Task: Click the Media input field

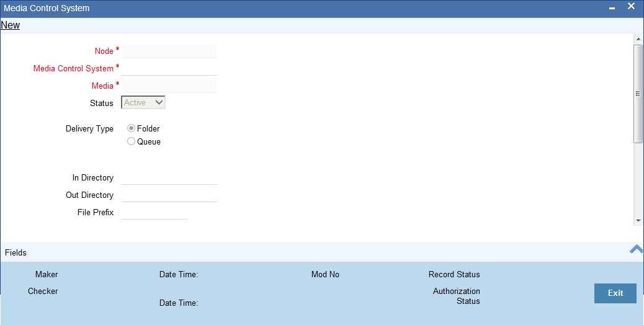Action: pyautogui.click(x=169, y=86)
